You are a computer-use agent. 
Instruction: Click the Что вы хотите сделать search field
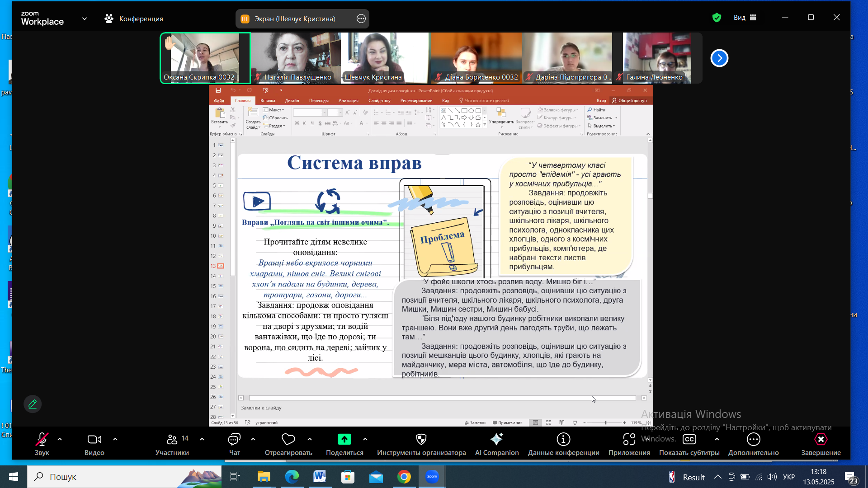click(484, 100)
